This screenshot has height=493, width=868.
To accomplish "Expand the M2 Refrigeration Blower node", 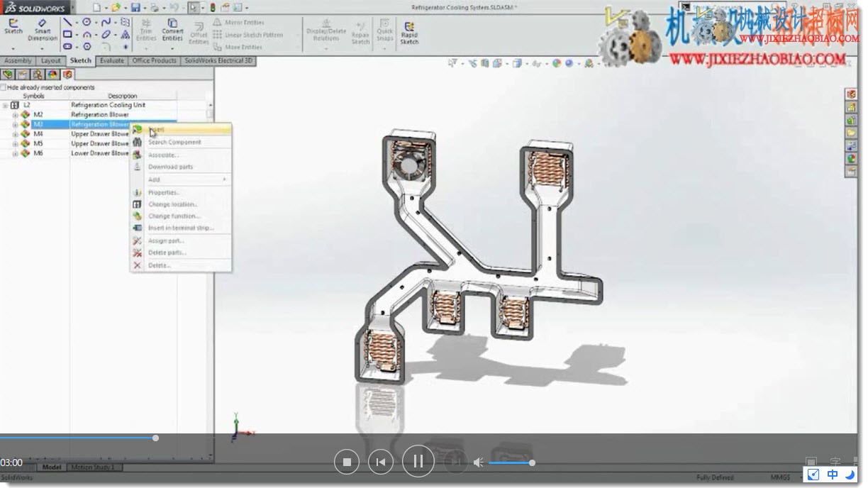I will click(x=15, y=114).
